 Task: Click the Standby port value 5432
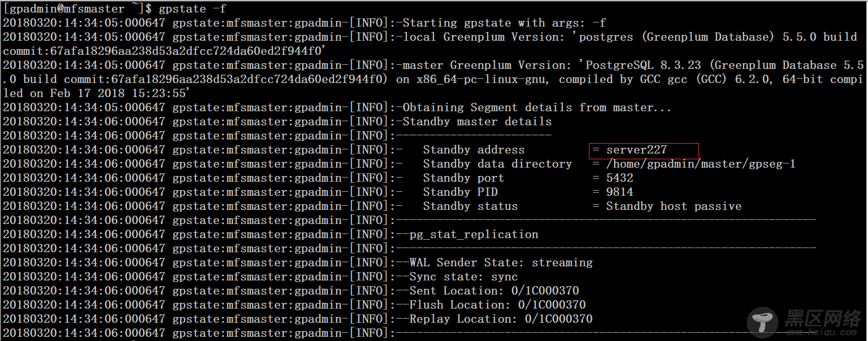coord(619,178)
